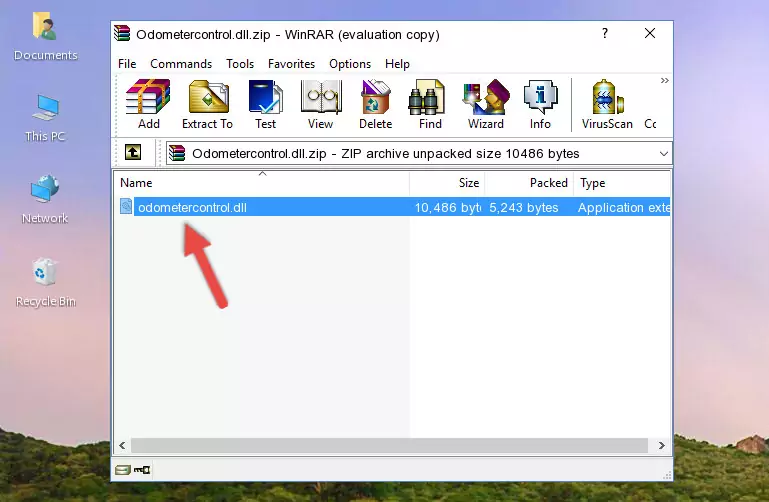Click the horizontal scrollbar right arrow
Viewport: 769px width, 502px height.
[662, 446]
